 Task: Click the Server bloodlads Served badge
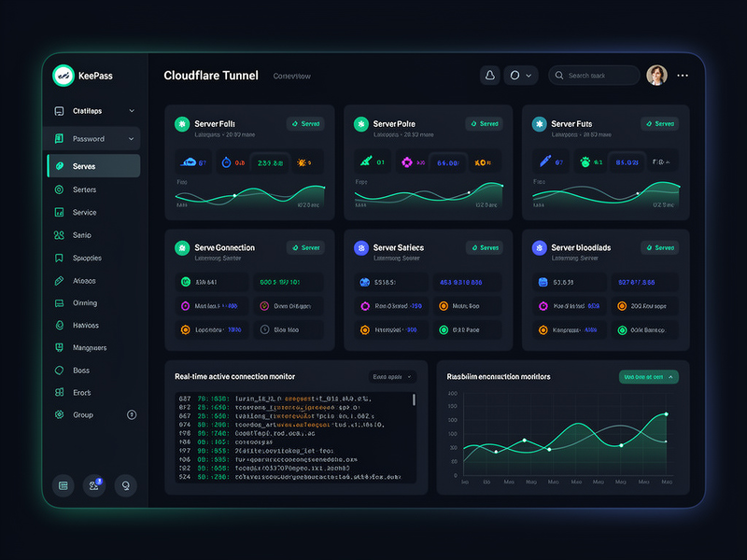click(x=660, y=247)
